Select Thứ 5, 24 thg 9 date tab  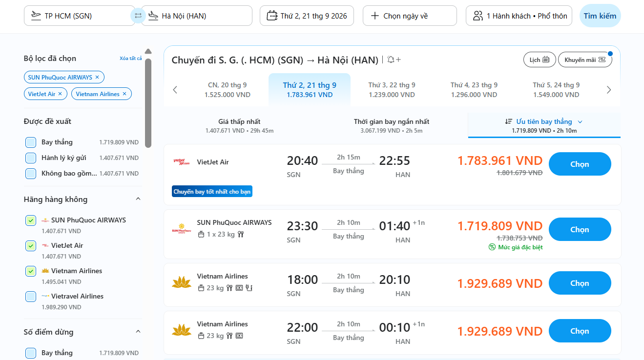tap(556, 90)
